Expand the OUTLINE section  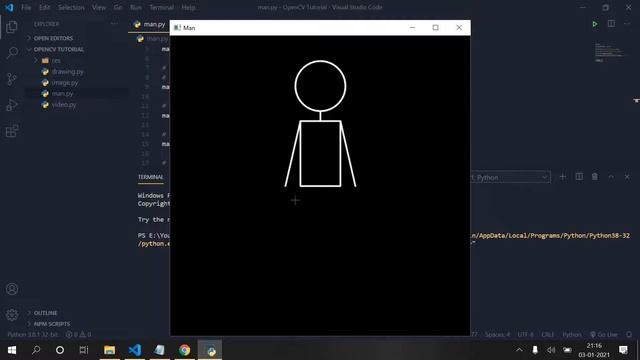click(x=45, y=313)
